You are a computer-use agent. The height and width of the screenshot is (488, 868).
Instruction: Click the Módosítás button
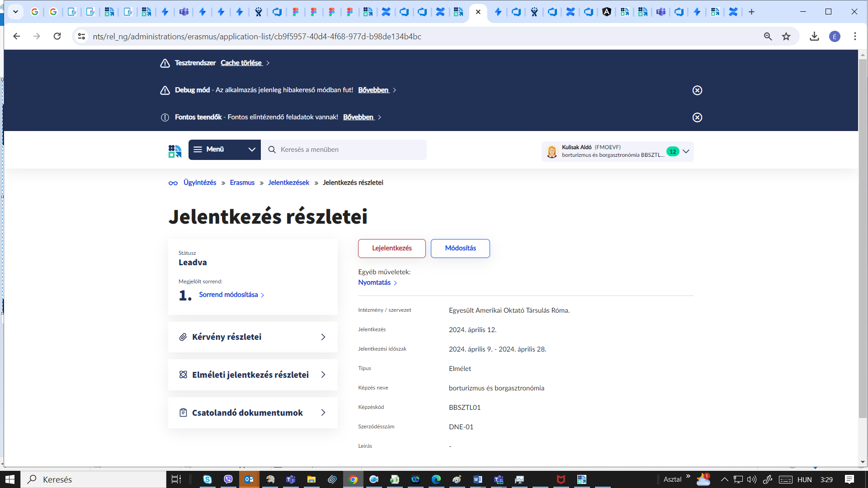pyautogui.click(x=460, y=249)
